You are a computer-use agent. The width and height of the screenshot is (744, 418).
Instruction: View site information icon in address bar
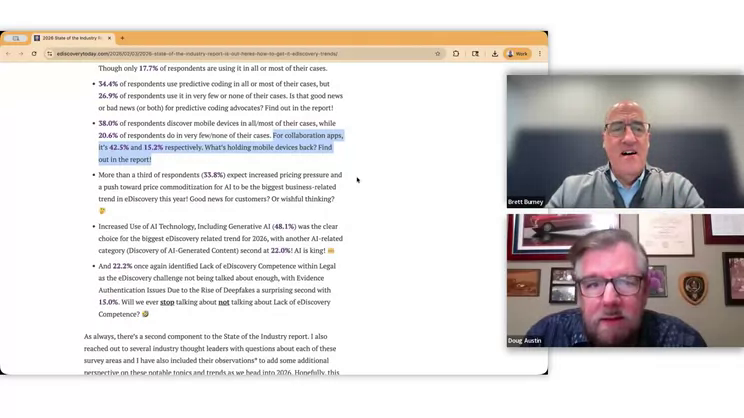click(49, 54)
